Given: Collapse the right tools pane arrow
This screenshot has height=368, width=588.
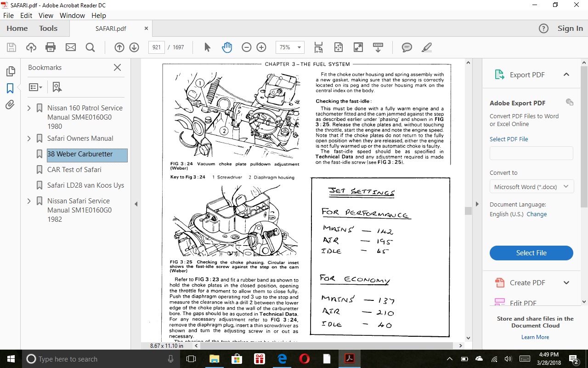Looking at the screenshot, I should click(x=477, y=204).
